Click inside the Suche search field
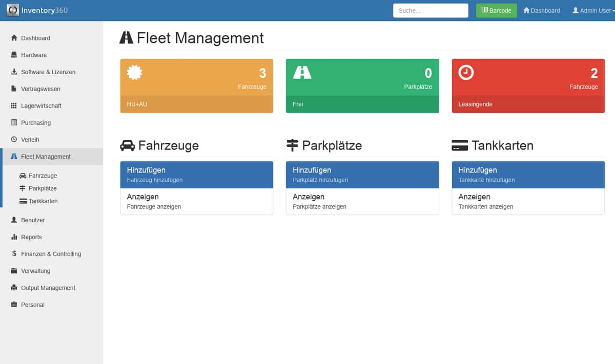This screenshot has height=364, width=615. point(430,10)
